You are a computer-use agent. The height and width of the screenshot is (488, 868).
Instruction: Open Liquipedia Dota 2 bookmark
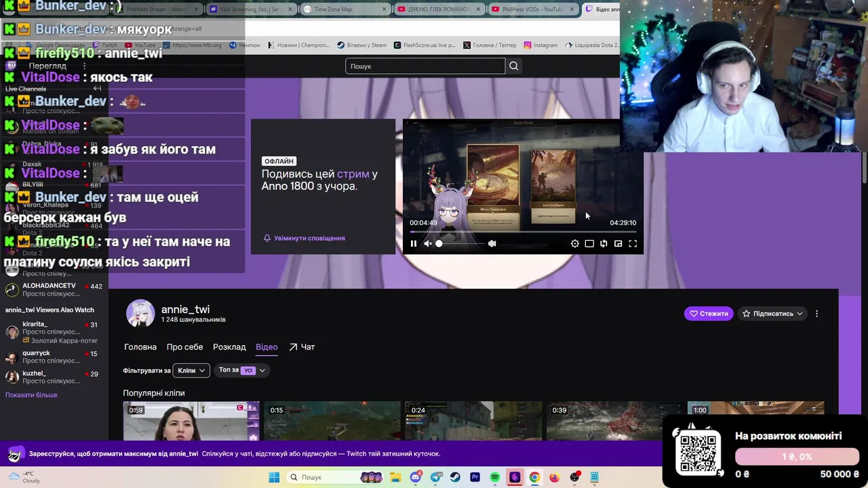(x=591, y=45)
